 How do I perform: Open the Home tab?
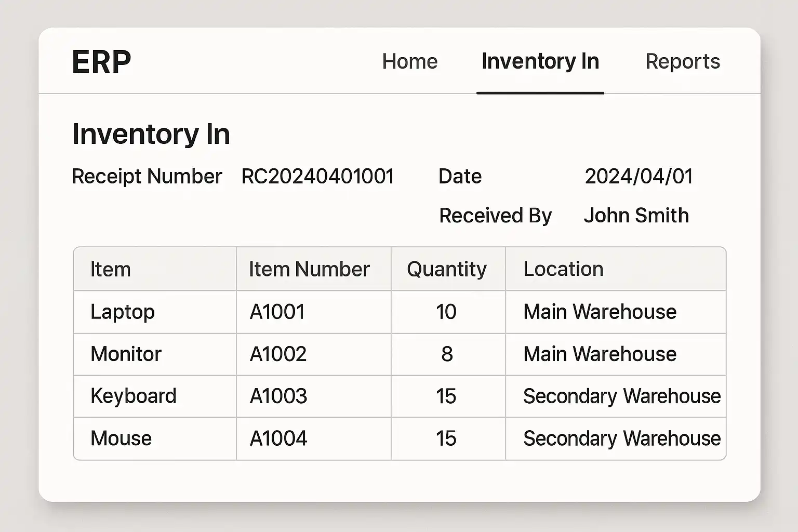click(x=409, y=62)
